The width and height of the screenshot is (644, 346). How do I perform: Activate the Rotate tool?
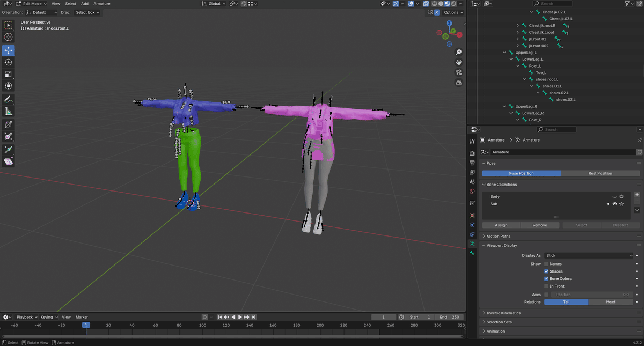(x=9, y=62)
